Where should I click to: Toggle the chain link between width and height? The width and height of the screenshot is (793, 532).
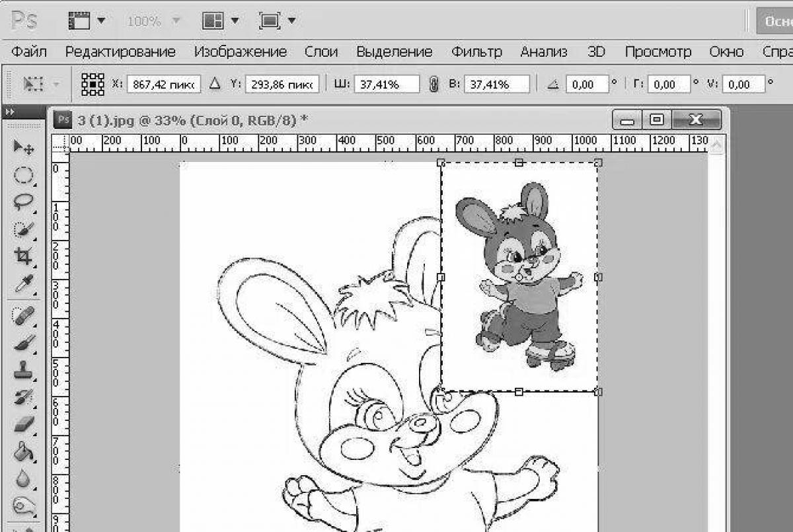point(434,85)
